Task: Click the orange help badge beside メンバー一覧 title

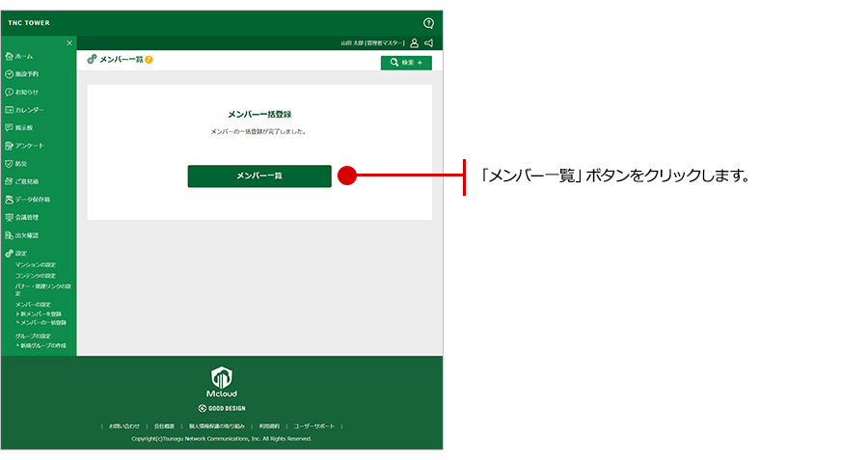Action: coord(149,60)
